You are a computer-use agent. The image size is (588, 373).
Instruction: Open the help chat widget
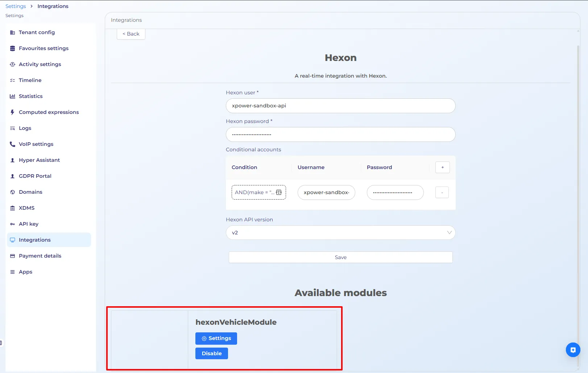coord(573,350)
